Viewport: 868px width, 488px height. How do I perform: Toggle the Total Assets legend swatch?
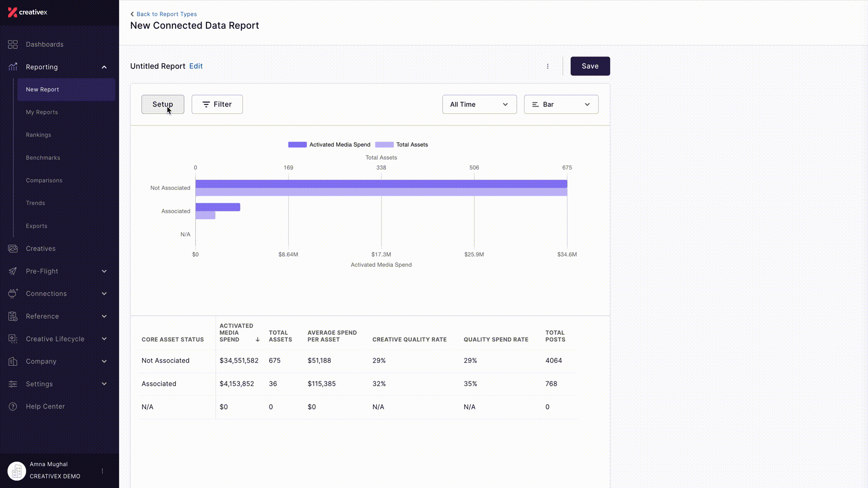point(384,145)
